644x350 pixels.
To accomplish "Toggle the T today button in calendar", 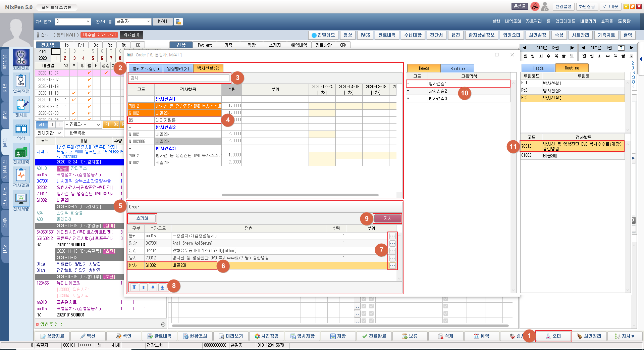I will [621, 48].
